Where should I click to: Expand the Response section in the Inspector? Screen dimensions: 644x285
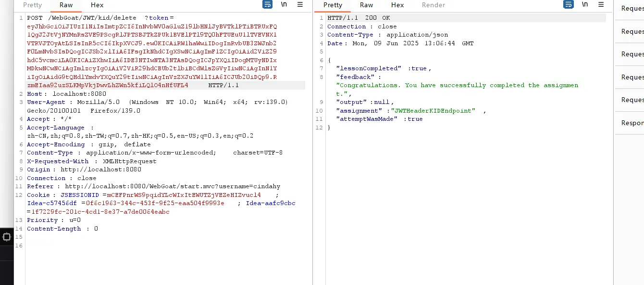coord(632,123)
